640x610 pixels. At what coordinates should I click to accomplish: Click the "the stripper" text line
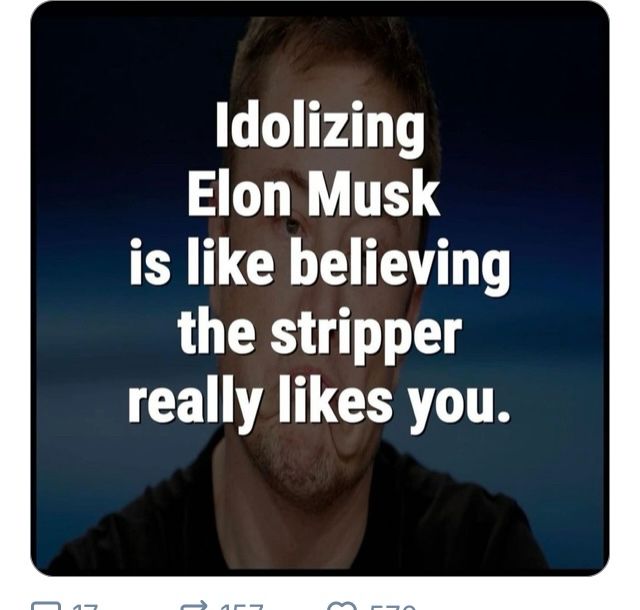[319, 335]
